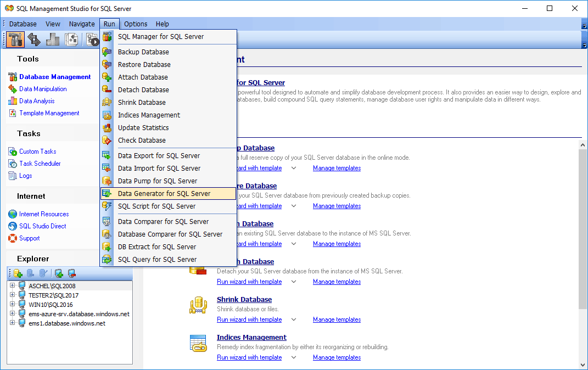The image size is (588, 370).
Task: Choose Restore Database in the Run menu
Action: [x=169, y=64]
